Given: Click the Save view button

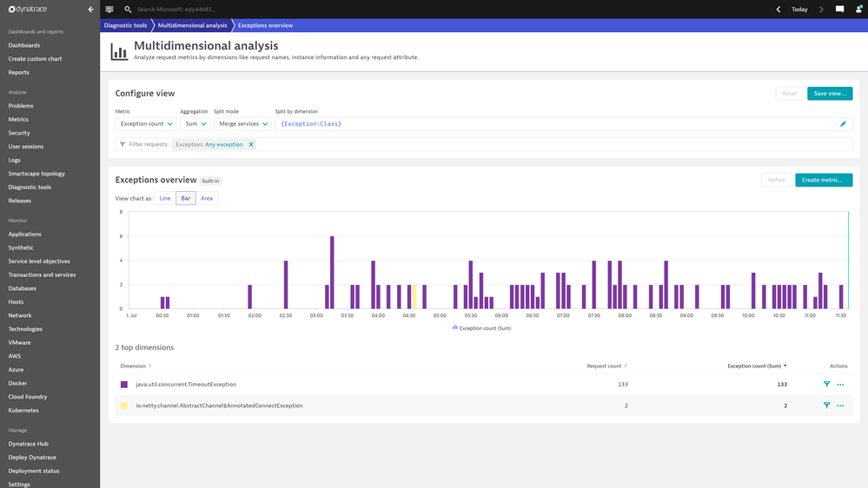Looking at the screenshot, I should click(x=829, y=94).
